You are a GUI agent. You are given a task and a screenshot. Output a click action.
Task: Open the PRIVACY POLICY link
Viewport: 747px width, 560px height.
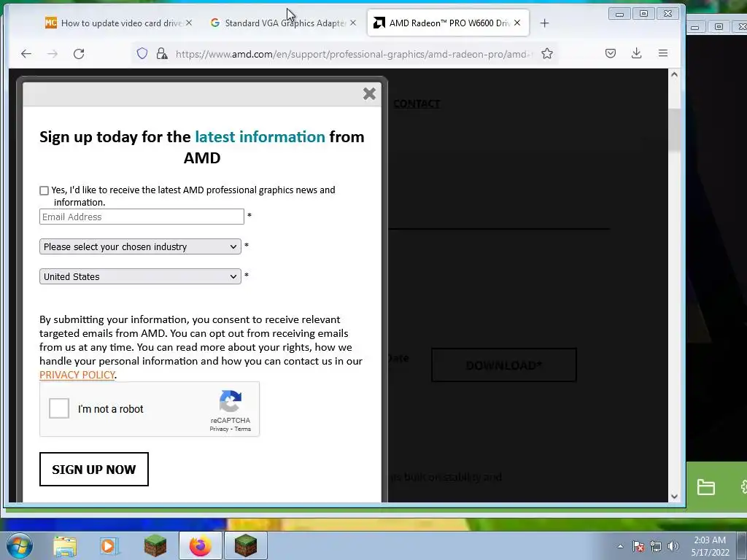point(77,375)
